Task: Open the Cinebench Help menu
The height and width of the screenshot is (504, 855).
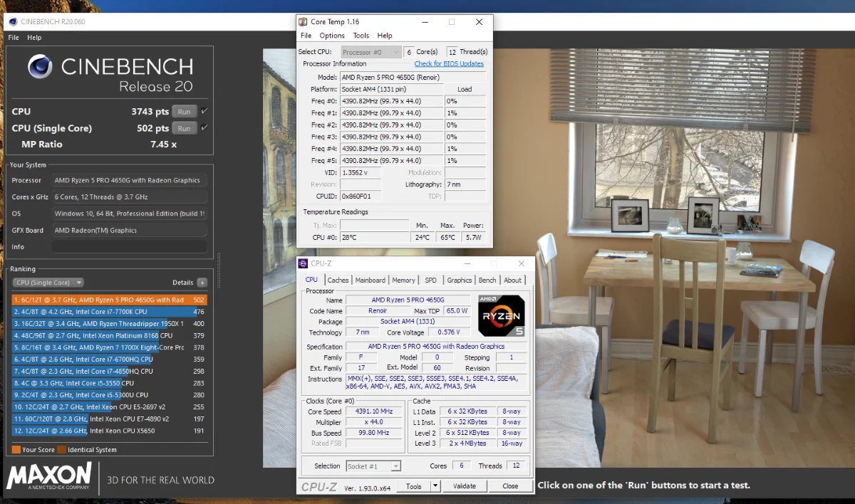Action: (x=34, y=37)
